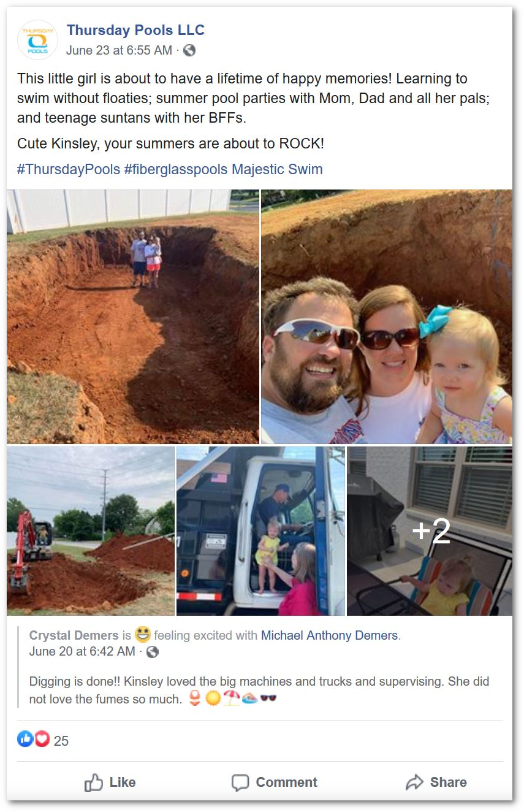The height and width of the screenshot is (812, 524).
Task: Open the June 23 at 6:55 AM timestamp
Action: (x=119, y=51)
